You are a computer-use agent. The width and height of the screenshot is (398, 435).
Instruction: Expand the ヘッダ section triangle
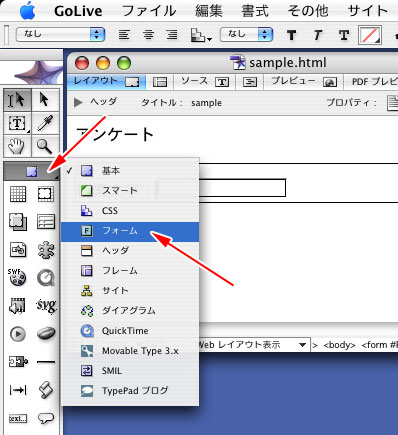click(x=78, y=102)
